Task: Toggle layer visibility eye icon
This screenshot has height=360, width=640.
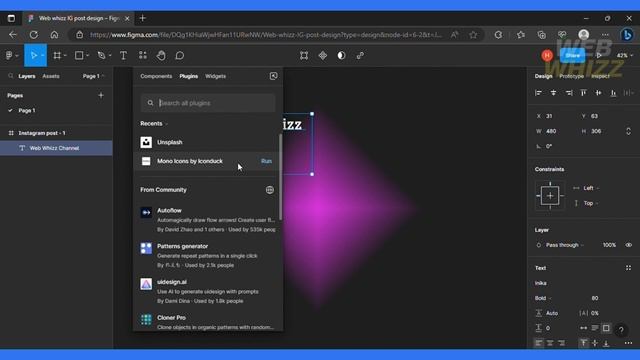Action: pos(629,245)
